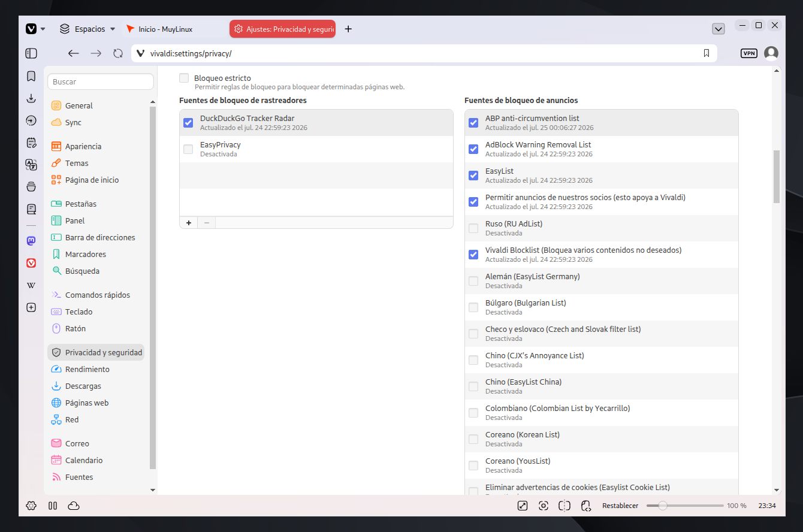The height and width of the screenshot is (532, 803).
Task: Reload the current page
Action: pos(118,53)
